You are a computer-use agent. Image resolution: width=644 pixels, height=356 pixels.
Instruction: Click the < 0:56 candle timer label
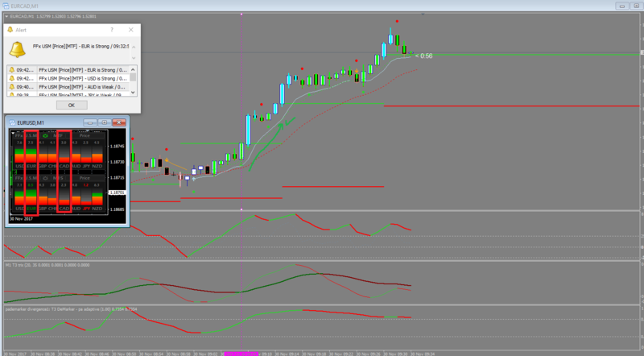pos(424,56)
